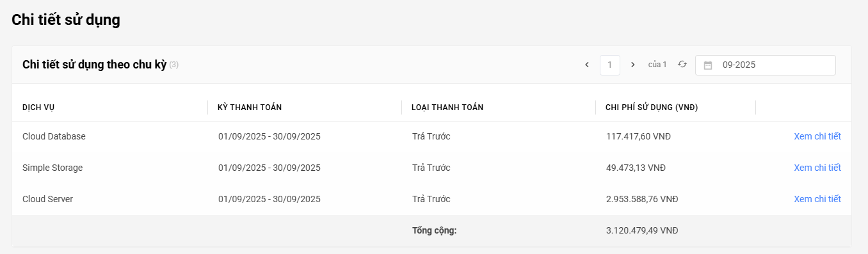Image resolution: width=868 pixels, height=254 pixels.
Task: Sort by Kỳ thanh toán column header
Action: (x=250, y=107)
